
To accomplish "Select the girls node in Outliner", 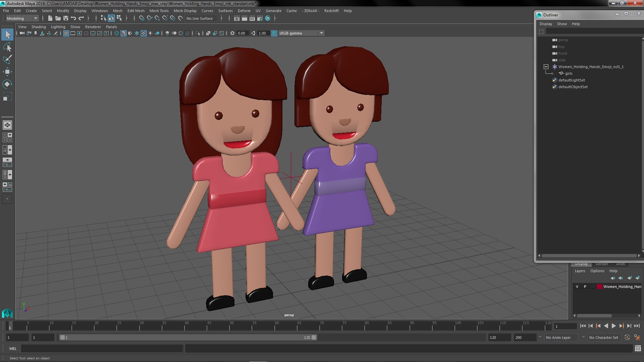I will click(569, 73).
